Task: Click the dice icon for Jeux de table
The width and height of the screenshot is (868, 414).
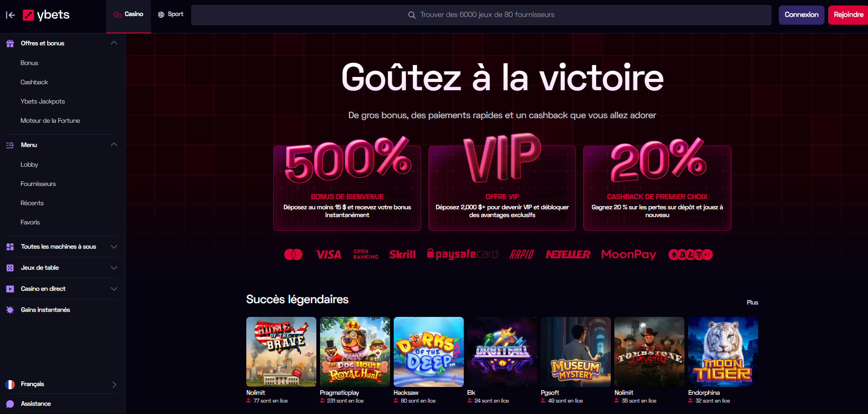Action: click(10, 268)
